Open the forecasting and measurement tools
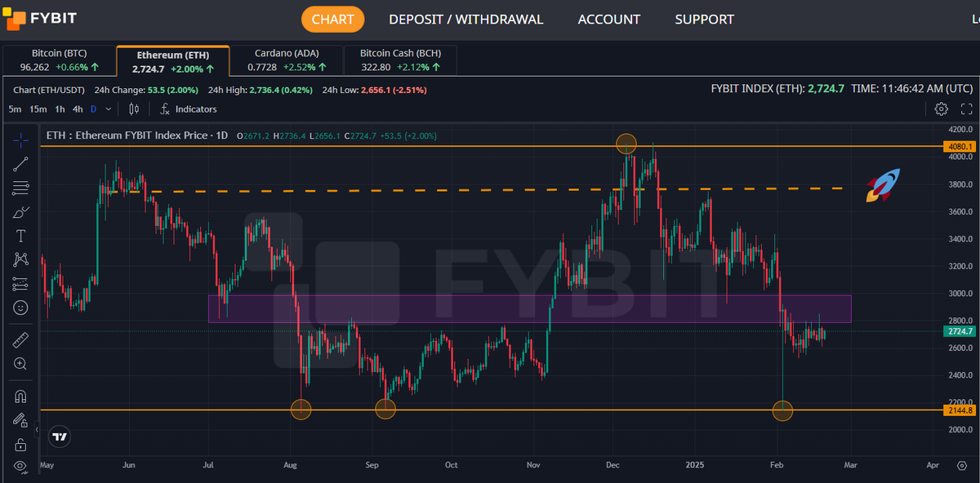The width and height of the screenshot is (980, 483). coord(20,284)
